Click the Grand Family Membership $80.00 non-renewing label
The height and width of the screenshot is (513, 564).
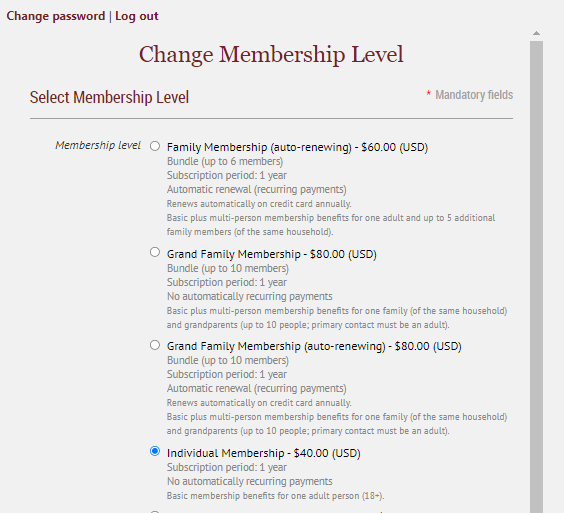coord(272,254)
